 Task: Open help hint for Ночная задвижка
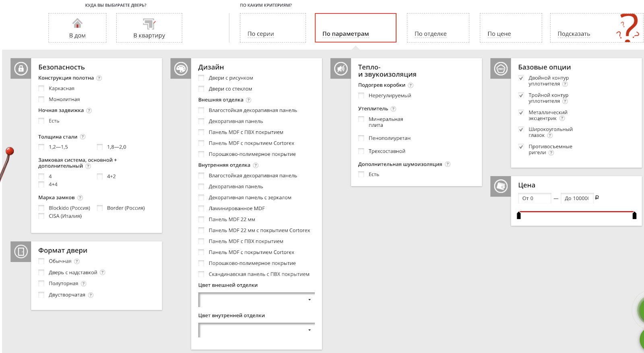(x=89, y=111)
